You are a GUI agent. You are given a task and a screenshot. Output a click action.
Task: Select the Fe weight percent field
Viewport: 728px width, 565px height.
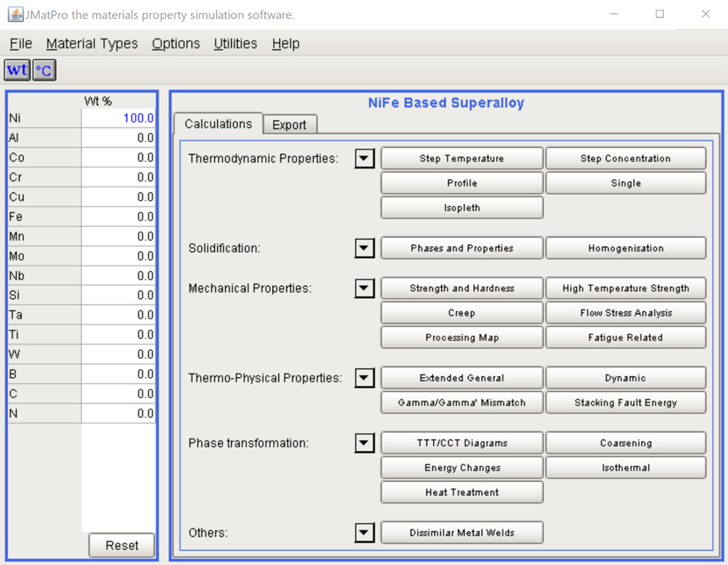point(119,217)
